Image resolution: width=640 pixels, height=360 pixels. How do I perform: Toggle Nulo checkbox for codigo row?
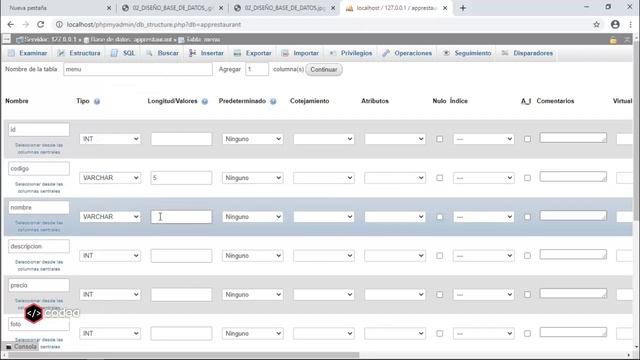pos(440,178)
